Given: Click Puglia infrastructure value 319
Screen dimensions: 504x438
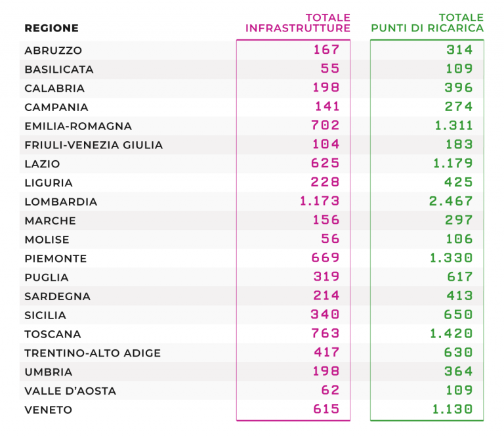Looking at the screenshot, I should (x=327, y=277).
